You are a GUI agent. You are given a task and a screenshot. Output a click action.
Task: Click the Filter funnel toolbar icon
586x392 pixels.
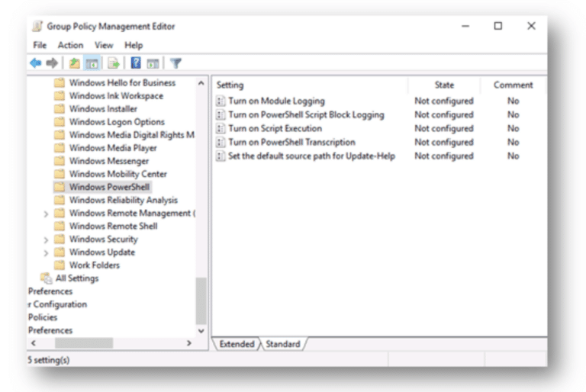[x=175, y=63]
